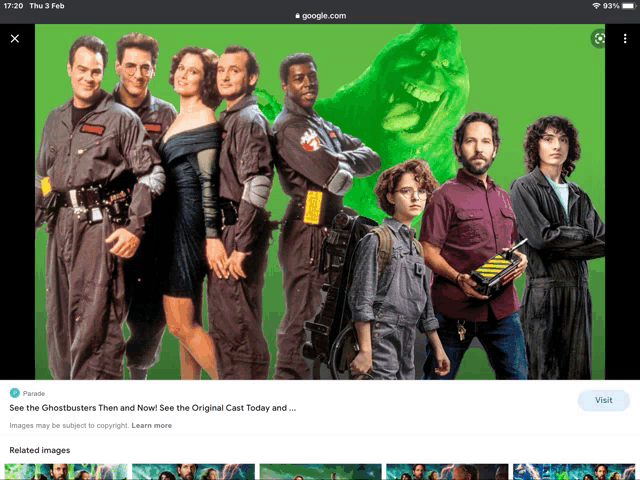This screenshot has width=640, height=480.
Task: Tap the lock icon beside google.com
Action: 298,16
